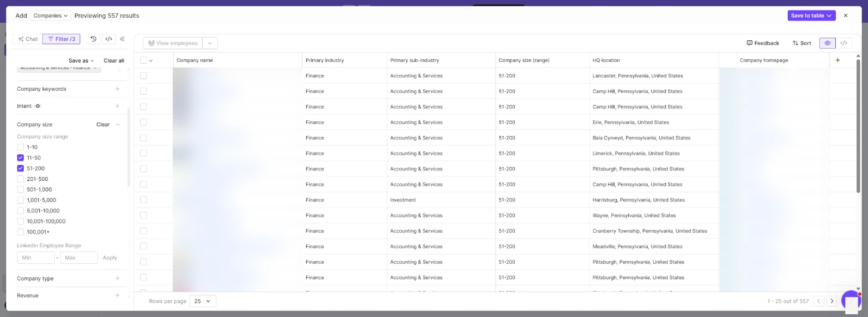Image resolution: width=868 pixels, height=317 pixels.
Task: Go to previous results page arrow
Action: (x=818, y=301)
